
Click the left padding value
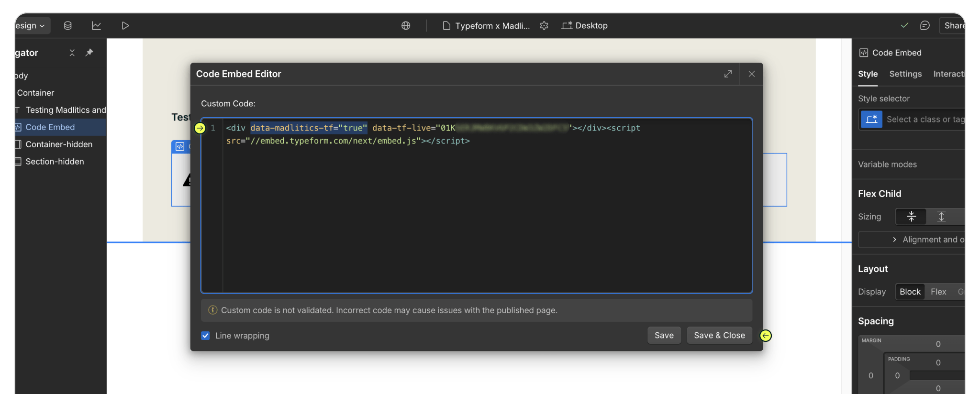[x=897, y=376]
